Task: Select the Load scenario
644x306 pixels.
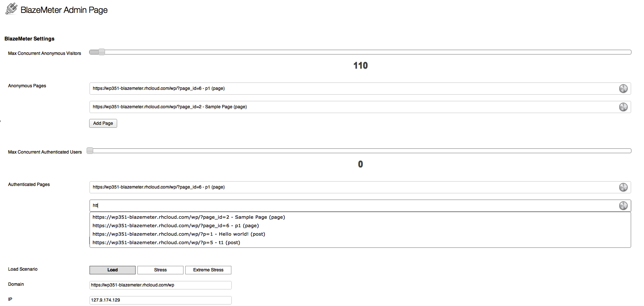Action: point(112,270)
